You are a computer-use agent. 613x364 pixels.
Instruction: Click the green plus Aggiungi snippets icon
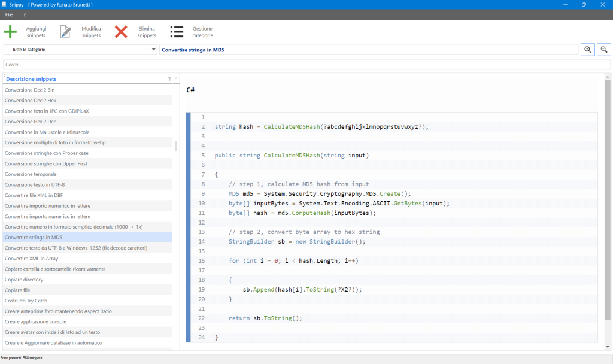click(x=11, y=32)
